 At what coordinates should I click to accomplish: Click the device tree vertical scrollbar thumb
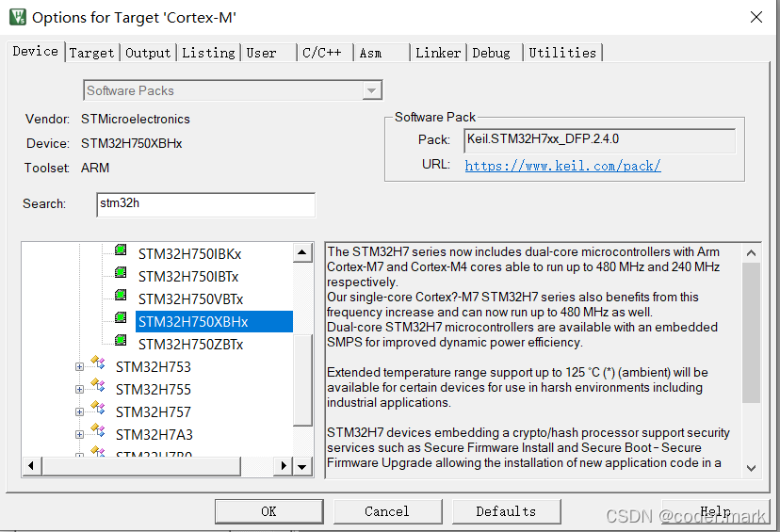[x=302, y=379]
